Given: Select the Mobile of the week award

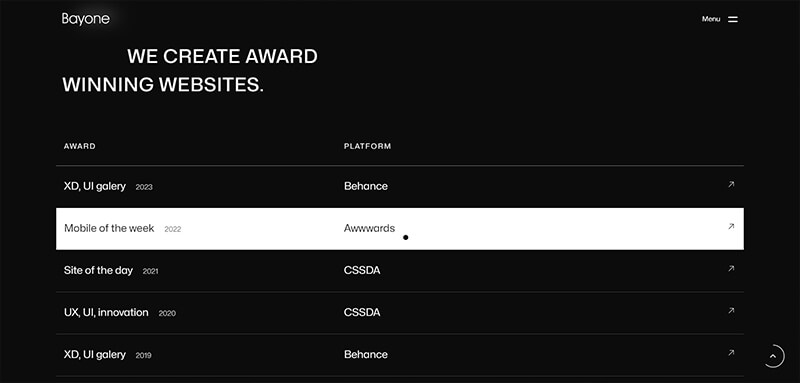Looking at the screenshot, I should 109,228.
